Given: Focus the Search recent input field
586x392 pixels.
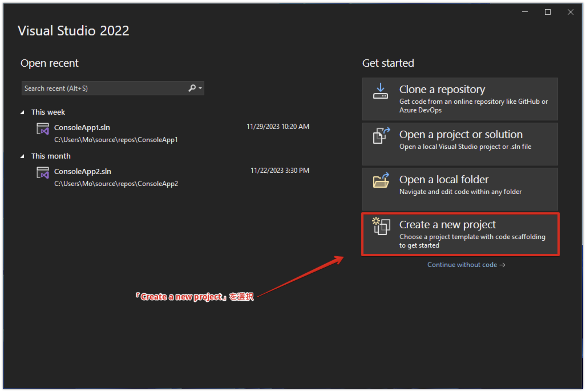Looking at the screenshot, I should point(103,88).
